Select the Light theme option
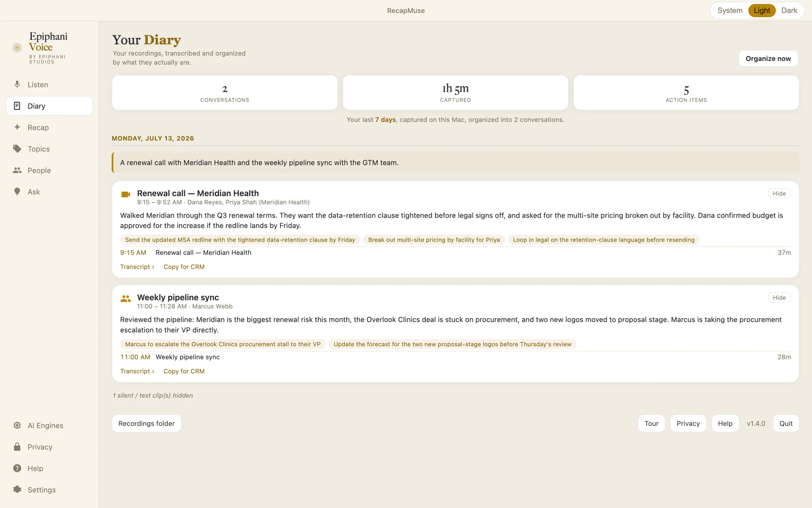Viewport: 812px width, 508px height. click(762, 10)
